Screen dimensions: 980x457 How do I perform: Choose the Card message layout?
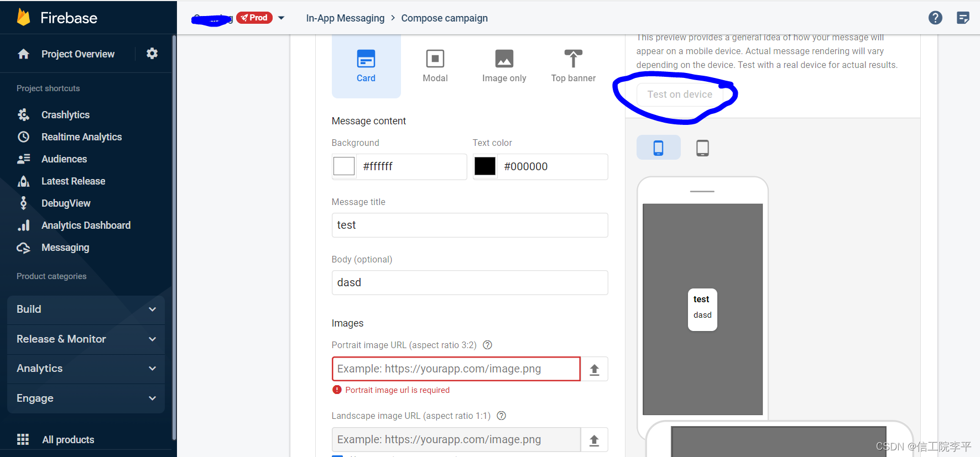366,66
